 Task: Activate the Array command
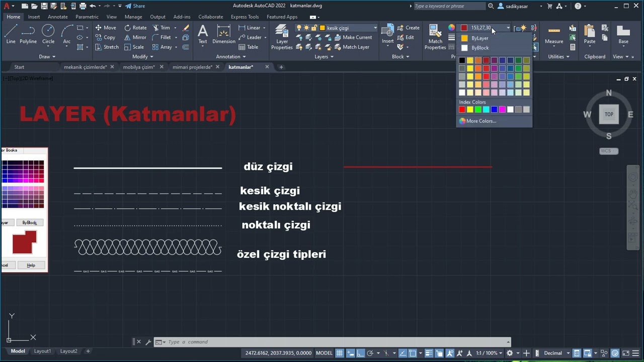162,47
